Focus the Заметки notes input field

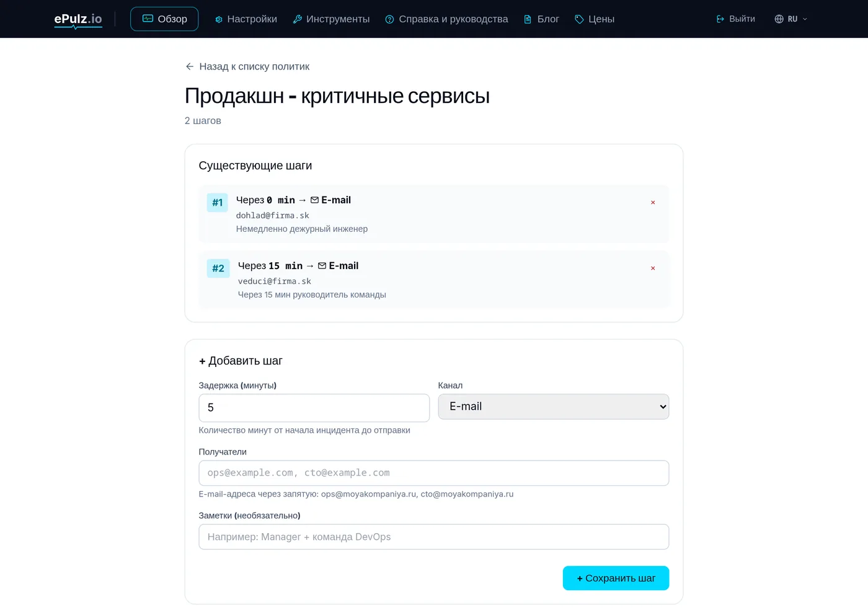(434, 537)
